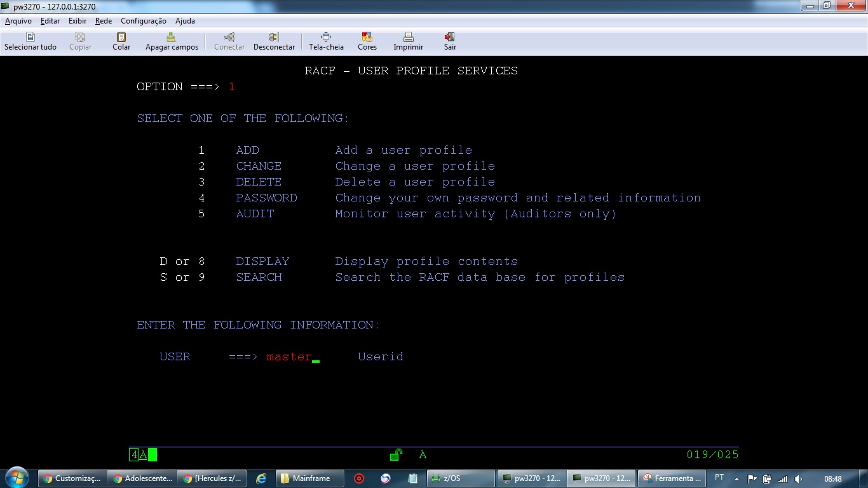Open the z/OS taskbar item
The height and width of the screenshot is (488, 868).
461,478
